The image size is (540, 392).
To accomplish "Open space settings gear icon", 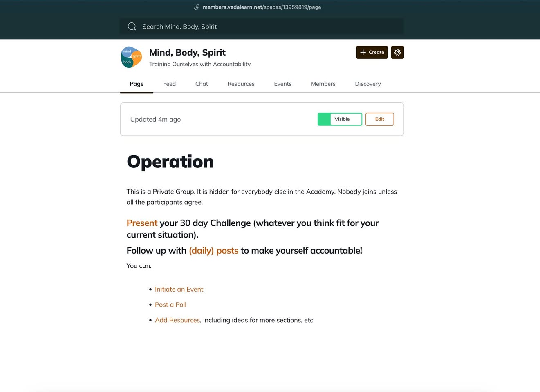I will click(397, 52).
